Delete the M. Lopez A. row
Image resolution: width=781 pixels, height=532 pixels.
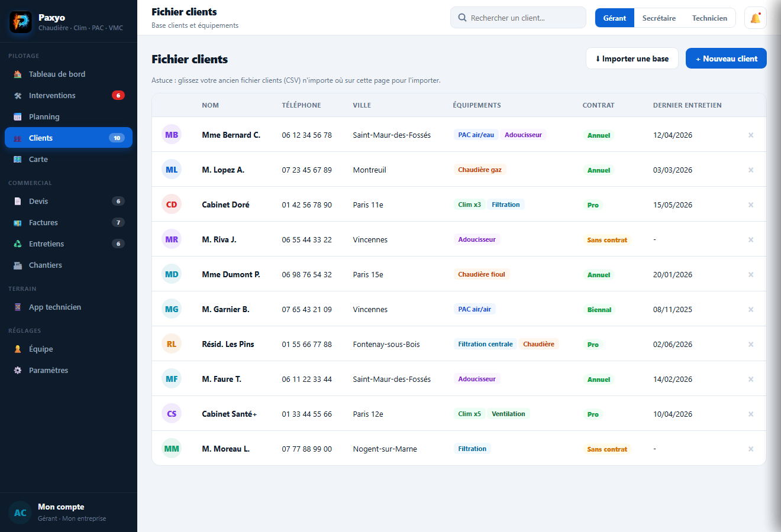(x=751, y=170)
